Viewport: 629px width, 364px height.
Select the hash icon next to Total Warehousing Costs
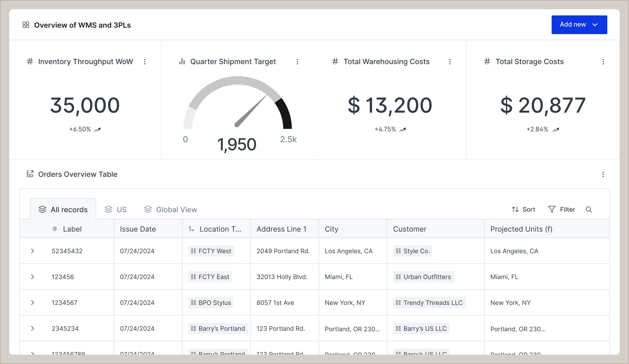pos(335,61)
